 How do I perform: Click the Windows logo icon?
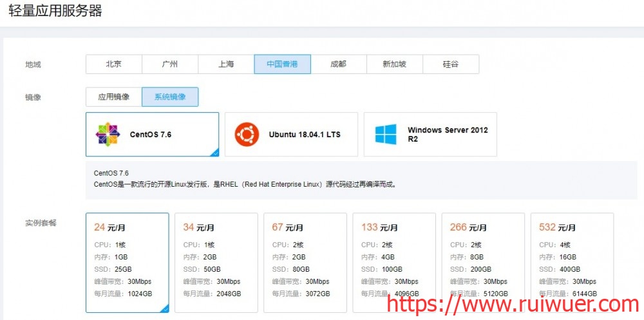(x=386, y=135)
